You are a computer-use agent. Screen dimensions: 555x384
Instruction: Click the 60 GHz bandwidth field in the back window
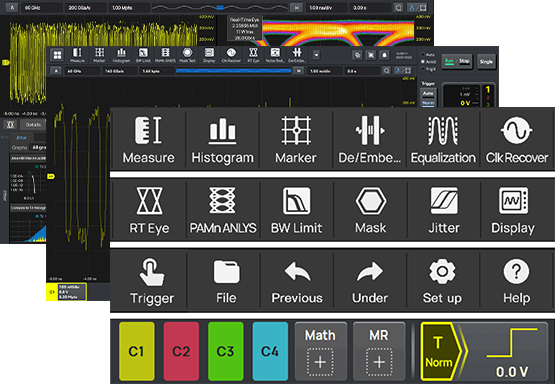click(42, 7)
